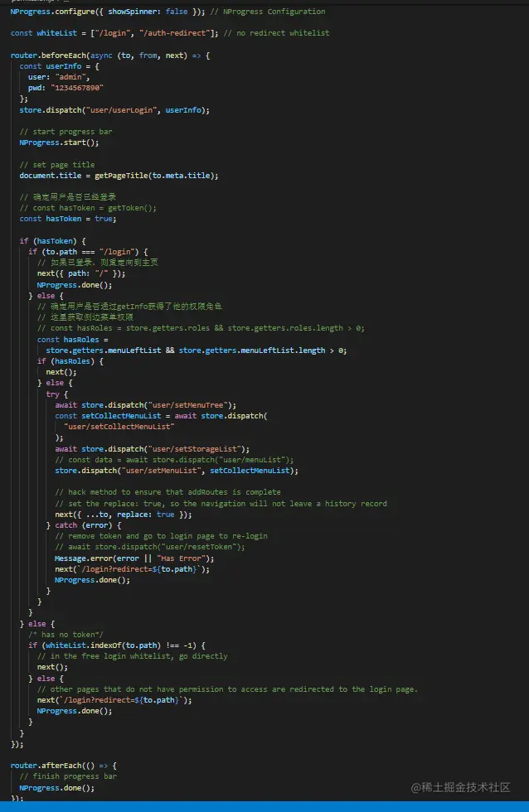Viewport: 529px width, 812px height.
Task: Click the "other pages that do not have permission" comment
Action: tap(227, 689)
